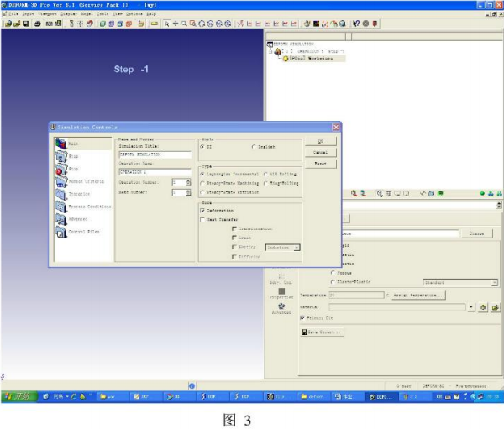The image size is (504, 429).
Task: Select the Workpiece object in tree
Action: tap(311, 59)
